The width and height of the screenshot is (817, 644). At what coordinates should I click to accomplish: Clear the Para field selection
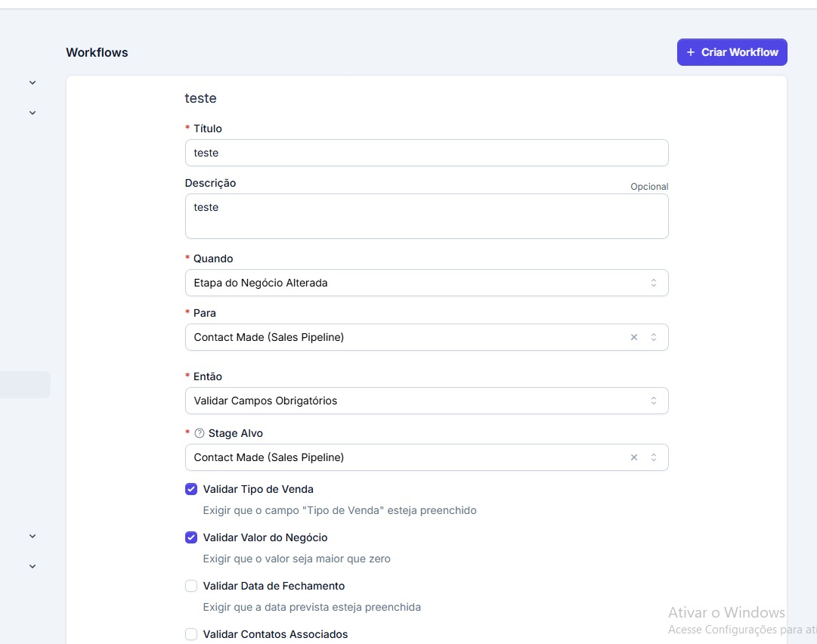tap(634, 337)
